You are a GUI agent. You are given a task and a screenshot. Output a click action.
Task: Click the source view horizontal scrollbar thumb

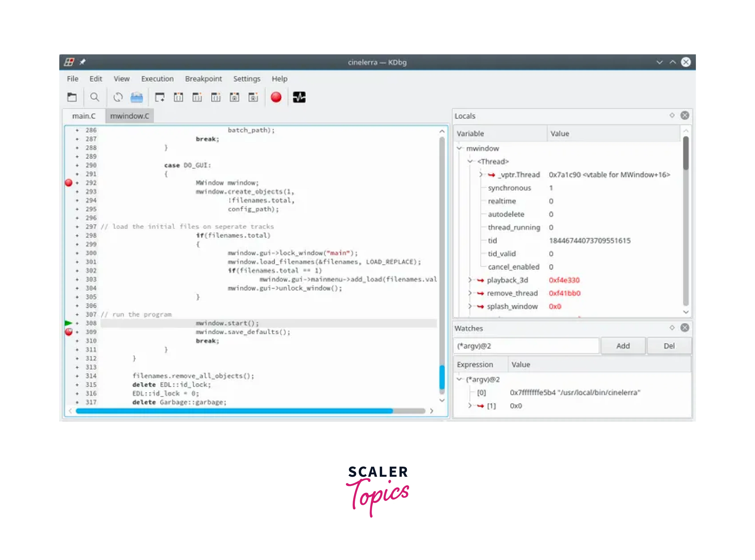[x=234, y=411]
